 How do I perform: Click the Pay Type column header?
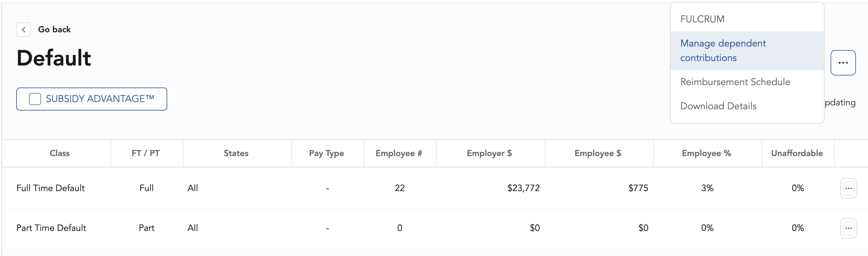pos(326,153)
